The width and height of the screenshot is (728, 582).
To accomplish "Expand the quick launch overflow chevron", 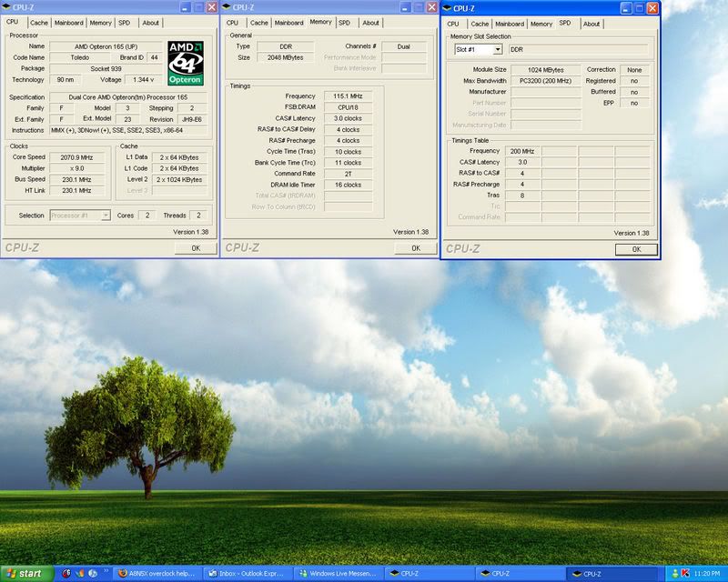I will point(106,571).
